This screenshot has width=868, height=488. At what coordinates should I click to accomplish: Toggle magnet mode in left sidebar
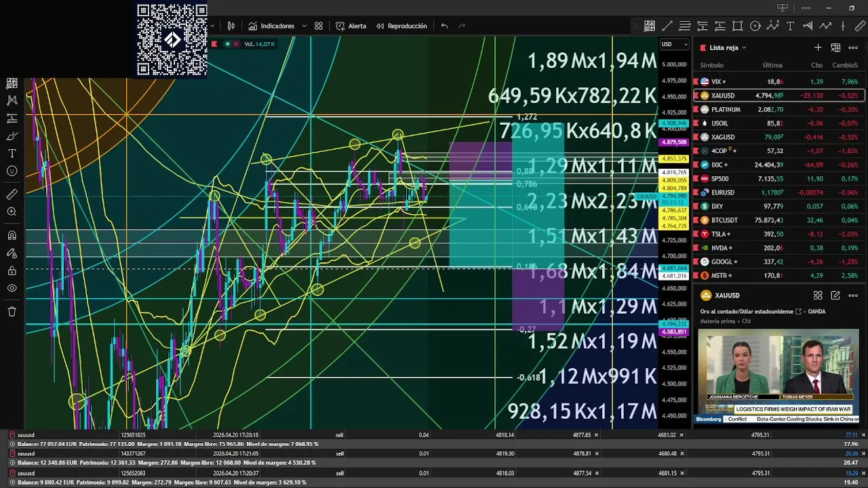12,236
